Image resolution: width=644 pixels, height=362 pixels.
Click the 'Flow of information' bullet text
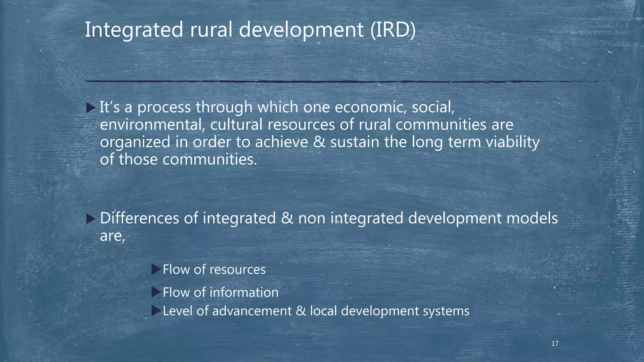tap(220, 293)
